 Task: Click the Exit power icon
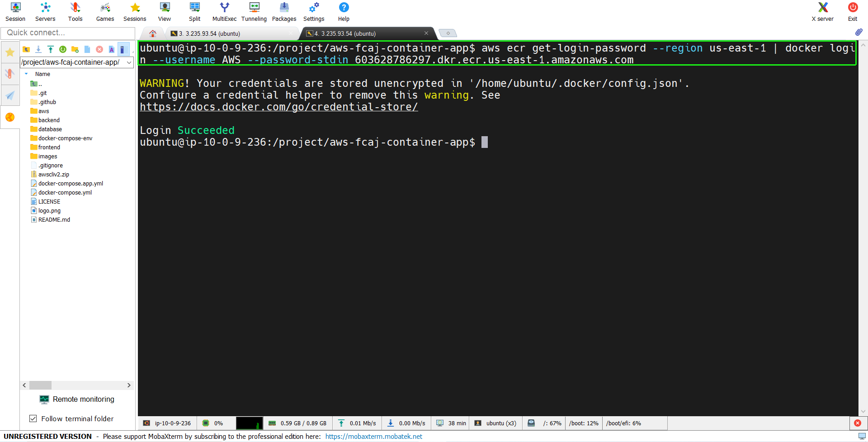click(853, 12)
